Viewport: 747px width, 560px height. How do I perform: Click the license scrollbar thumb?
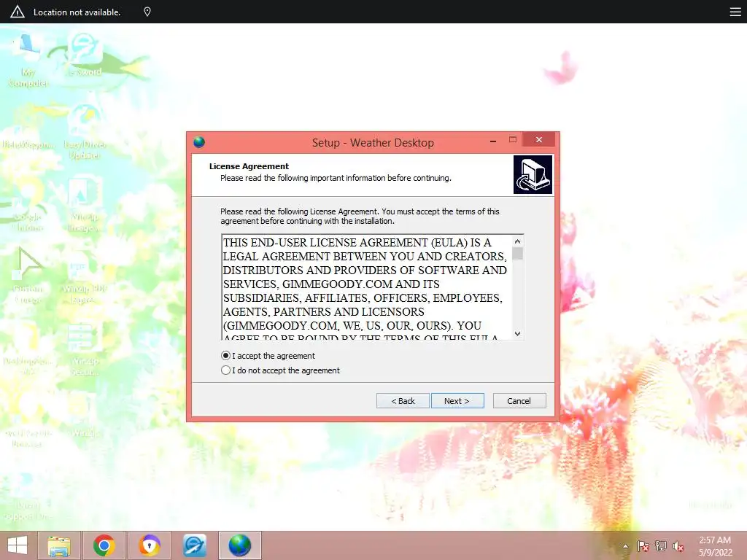pyautogui.click(x=518, y=254)
